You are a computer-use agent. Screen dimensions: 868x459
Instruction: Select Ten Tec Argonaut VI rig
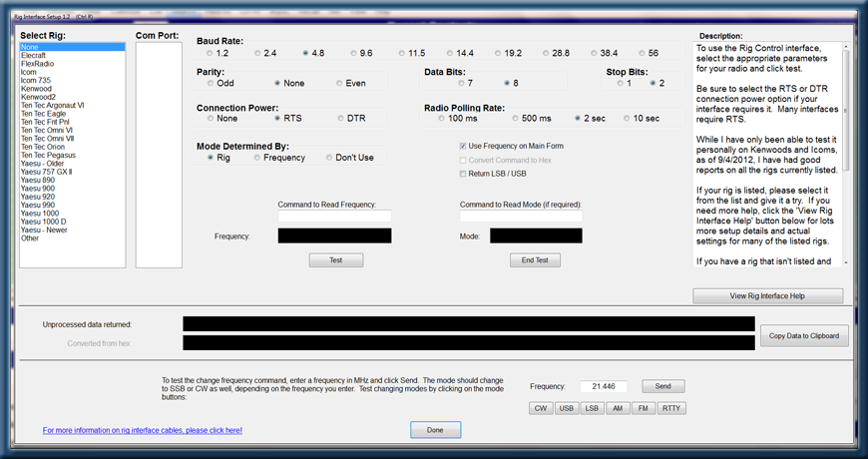[73, 105]
